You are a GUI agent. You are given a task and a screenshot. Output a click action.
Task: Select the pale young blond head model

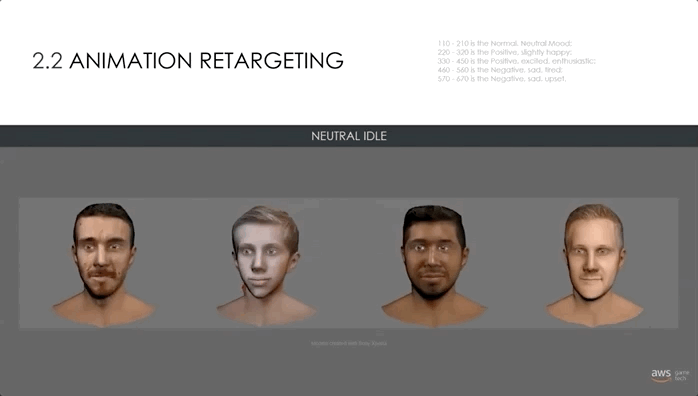266,266
